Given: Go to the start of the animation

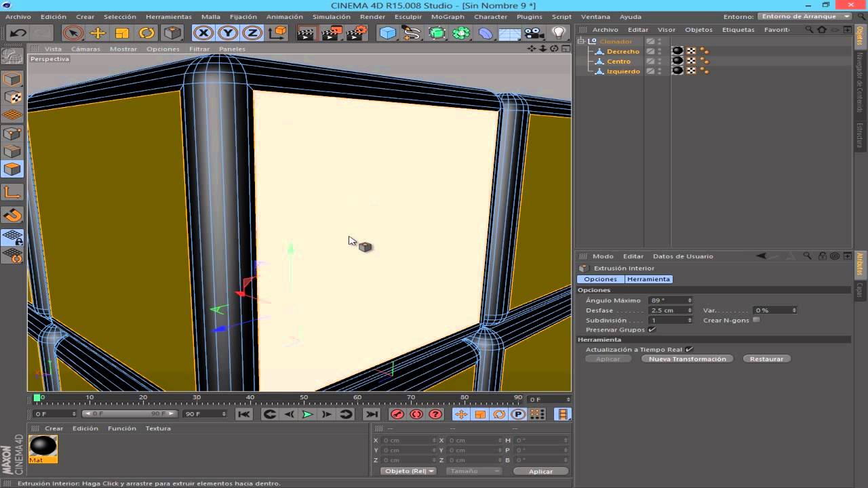Looking at the screenshot, I should tap(244, 414).
